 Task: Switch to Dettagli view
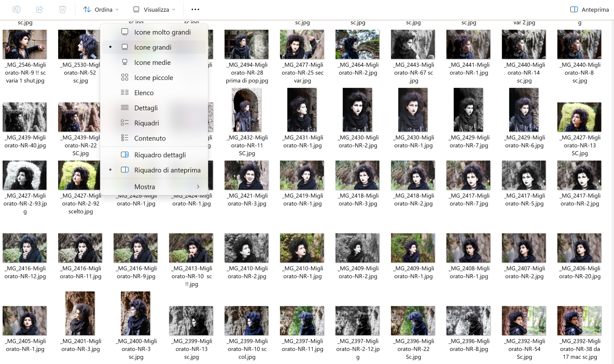[x=154, y=108]
